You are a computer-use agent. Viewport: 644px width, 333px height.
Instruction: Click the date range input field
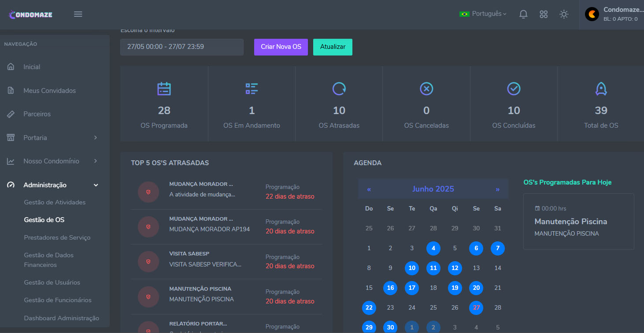pos(181,47)
